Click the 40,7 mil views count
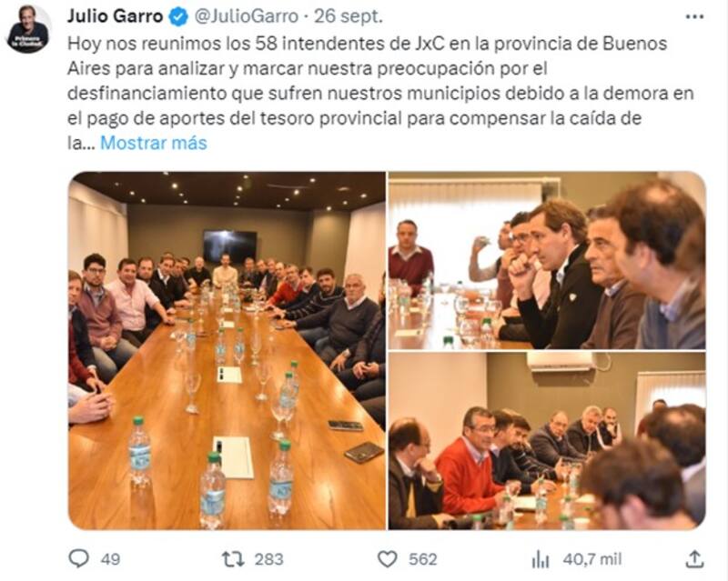Screen dimensions: 728x581 (592, 559)
